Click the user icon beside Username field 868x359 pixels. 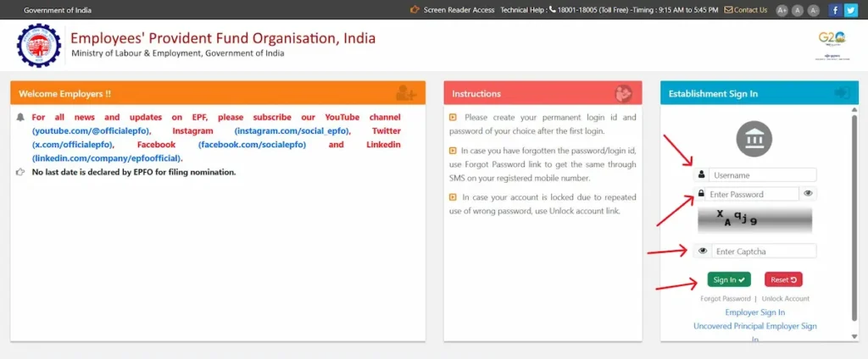pos(701,174)
